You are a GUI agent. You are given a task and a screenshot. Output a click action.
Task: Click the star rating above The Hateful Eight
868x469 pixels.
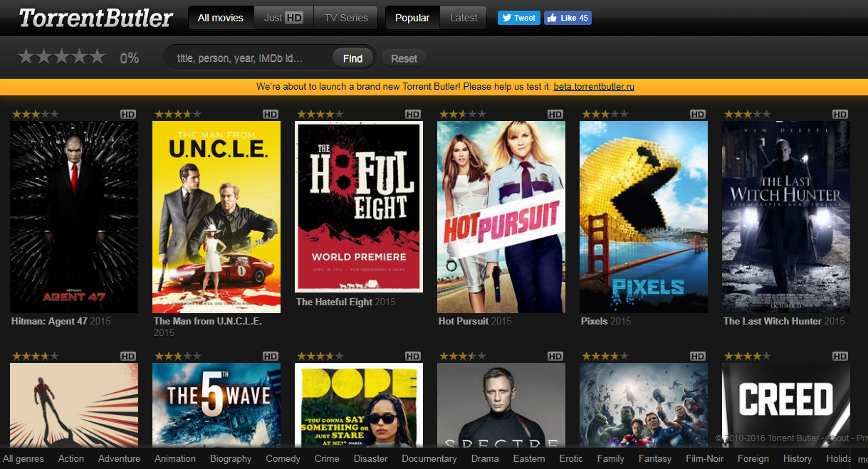320,114
